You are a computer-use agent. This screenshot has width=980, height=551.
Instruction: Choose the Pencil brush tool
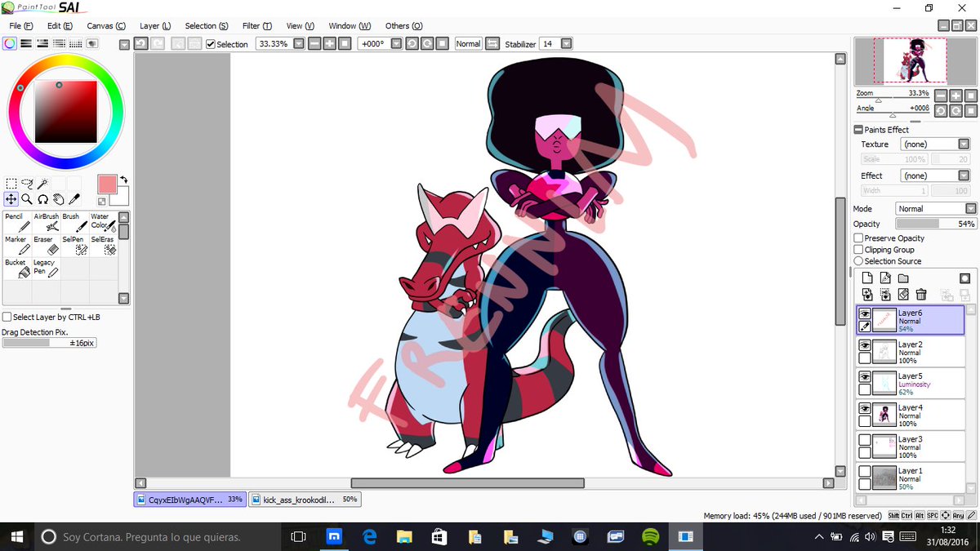(x=18, y=222)
